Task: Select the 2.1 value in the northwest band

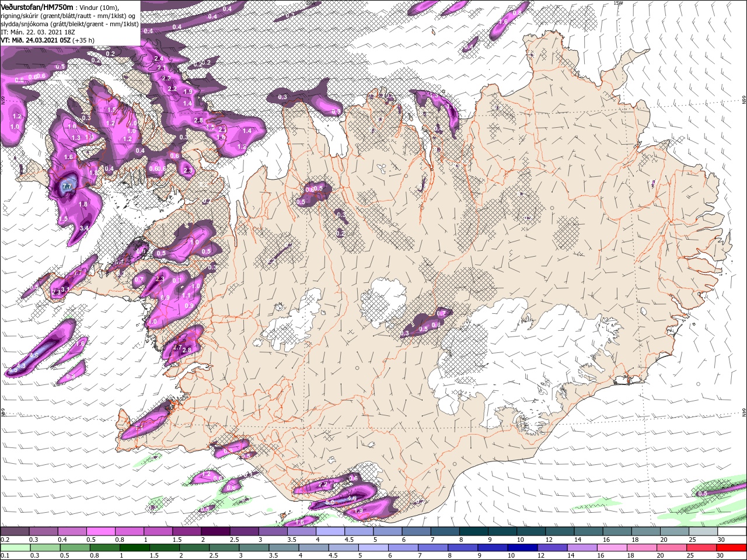Action: 162,68
